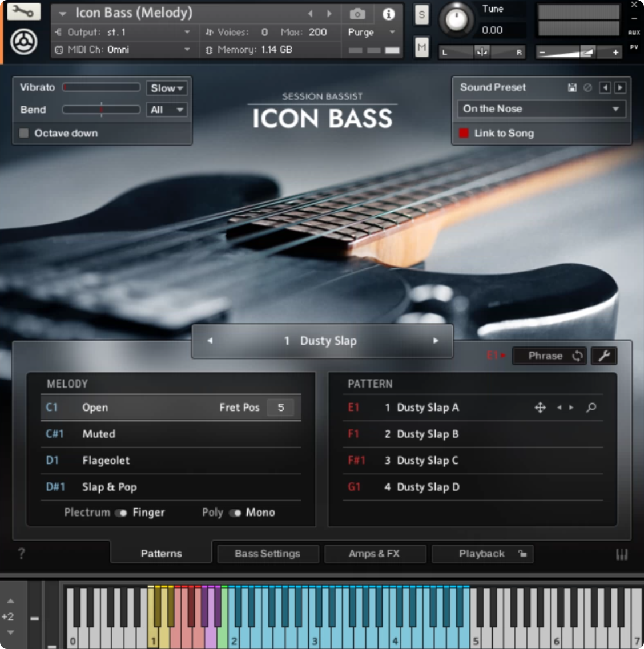Viewport: 644px width, 649px height.
Task: Switch to the Amps & FX tab
Action: click(375, 554)
